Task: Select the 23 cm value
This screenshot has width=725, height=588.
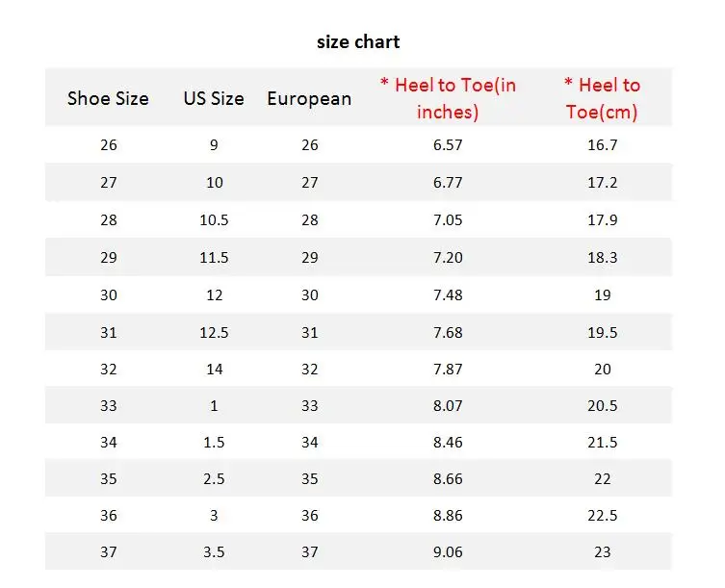Action: click(x=603, y=552)
